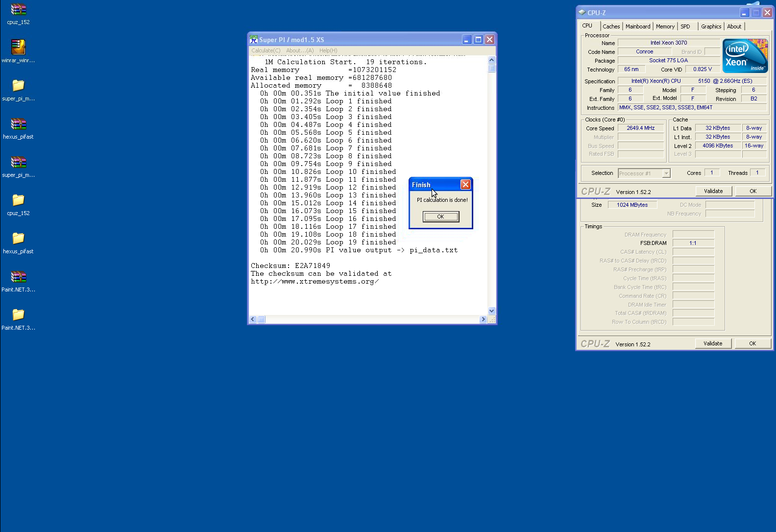
Task: Click the lower Validate button in CPU-Z
Action: click(713, 343)
